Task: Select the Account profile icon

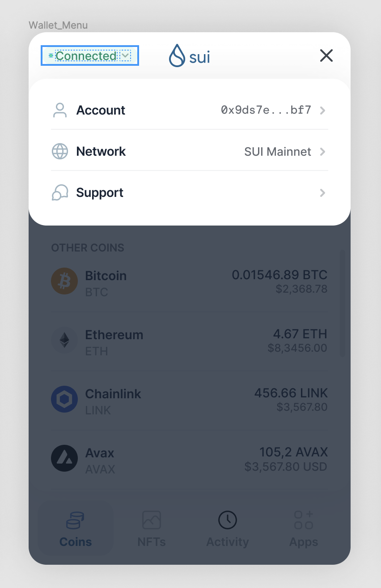Action: [59, 110]
